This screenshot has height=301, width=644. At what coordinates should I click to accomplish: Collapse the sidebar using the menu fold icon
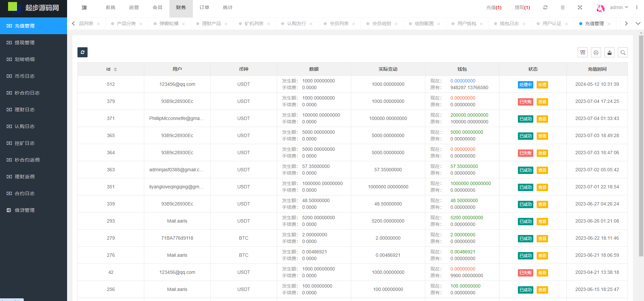point(84,7)
